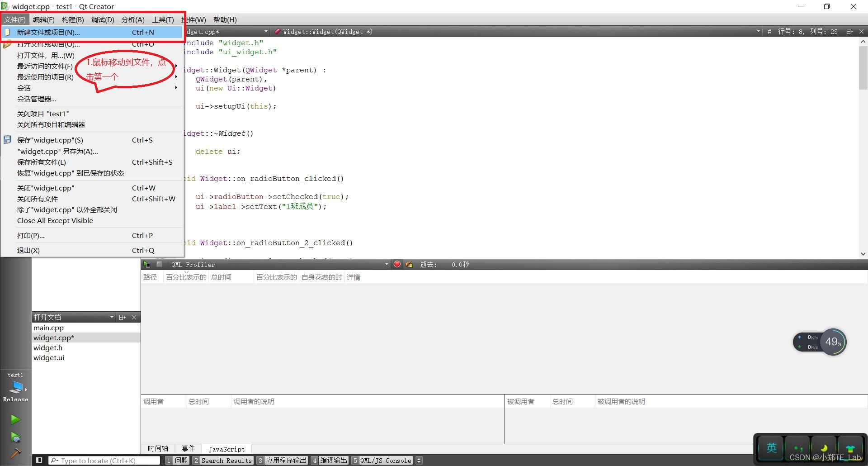The width and height of the screenshot is (868, 466).
Task: Switch to the Events (事件) tab
Action: (188, 448)
